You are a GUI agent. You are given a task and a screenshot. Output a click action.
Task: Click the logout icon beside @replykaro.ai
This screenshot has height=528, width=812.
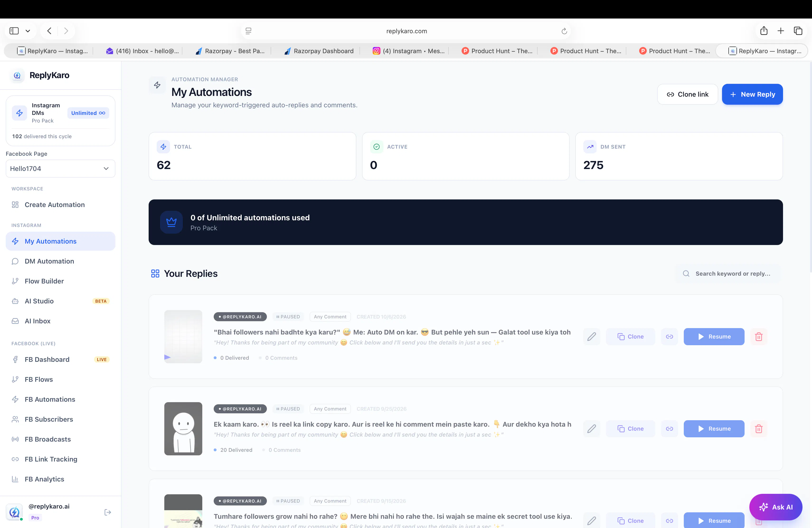click(x=108, y=512)
